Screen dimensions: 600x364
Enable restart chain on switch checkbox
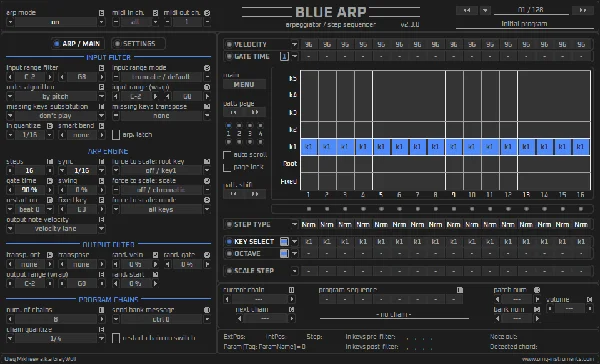coord(116,338)
